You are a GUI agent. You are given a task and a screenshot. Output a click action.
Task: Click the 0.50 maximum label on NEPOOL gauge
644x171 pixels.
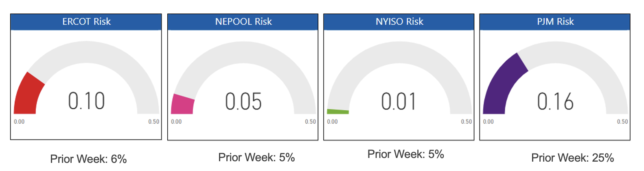[310, 122]
